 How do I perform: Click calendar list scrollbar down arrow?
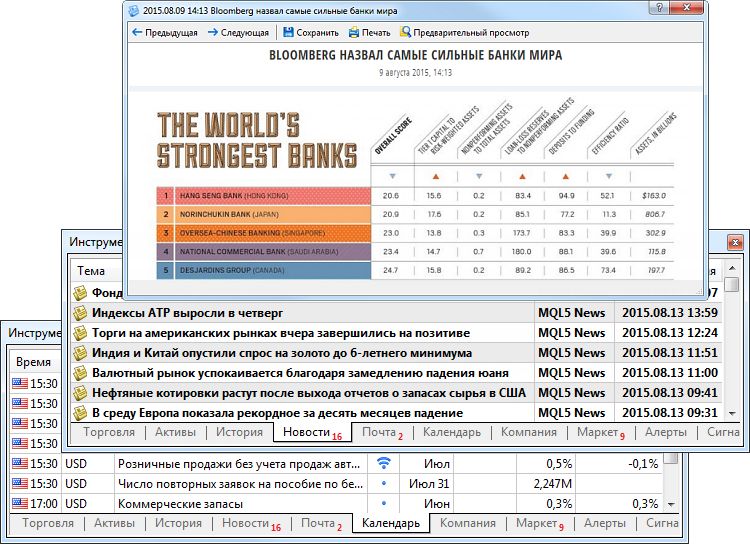tap(671, 504)
